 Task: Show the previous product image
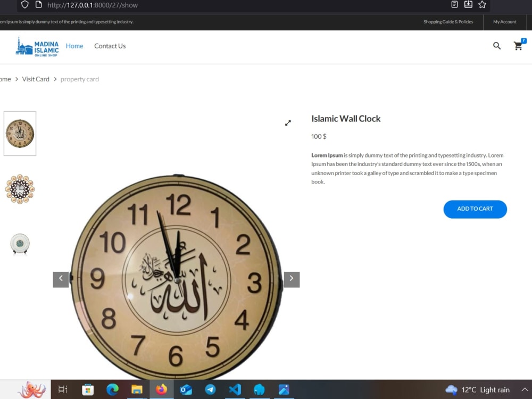coord(61,279)
